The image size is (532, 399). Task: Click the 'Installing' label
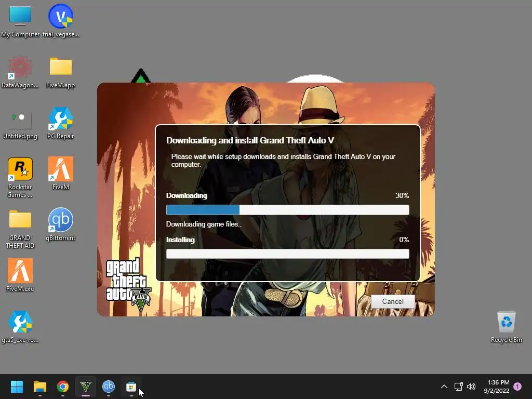click(180, 240)
